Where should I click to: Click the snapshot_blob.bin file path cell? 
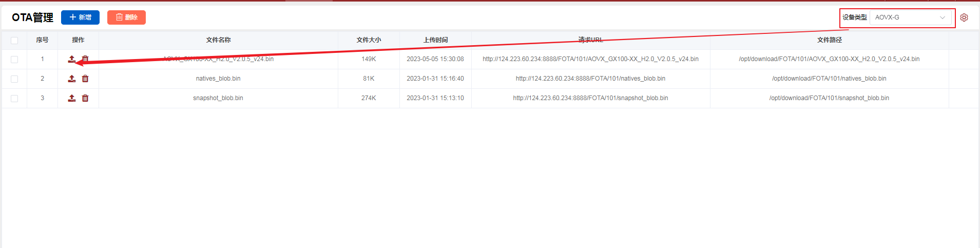[x=829, y=98]
